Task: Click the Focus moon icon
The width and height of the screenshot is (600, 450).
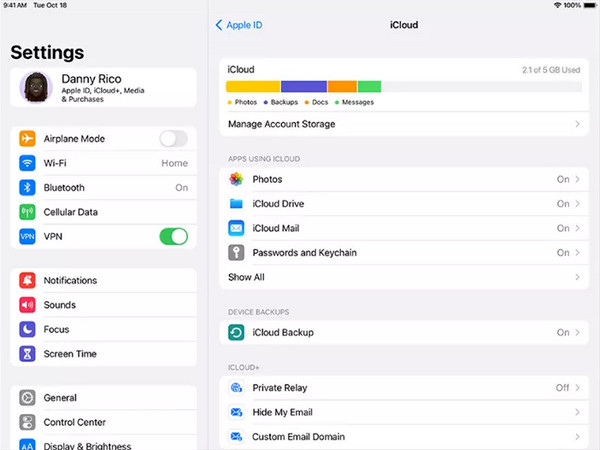Action: 27,329
